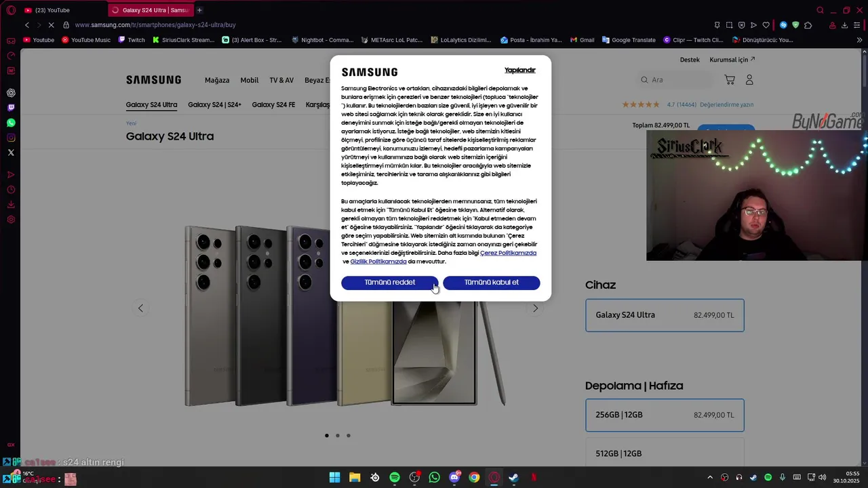Open the Samsung account profile icon
This screenshot has width=868, height=488.
[x=749, y=80]
